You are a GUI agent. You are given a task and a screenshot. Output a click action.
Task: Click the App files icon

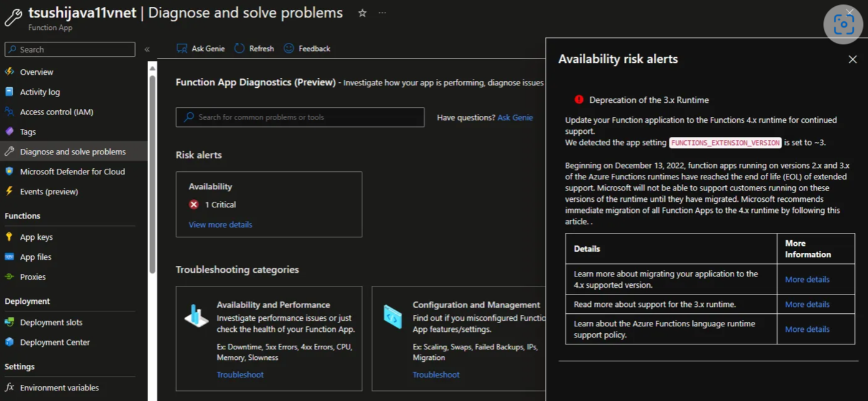coord(9,257)
